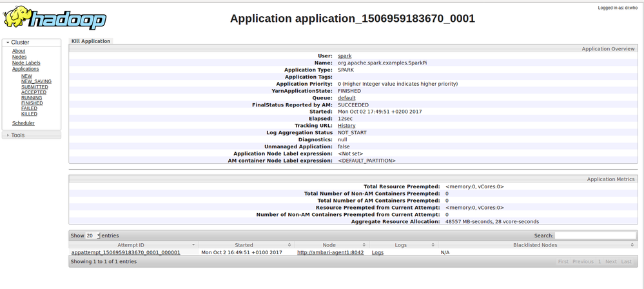Select the Elapsed value 12sec

345,119
